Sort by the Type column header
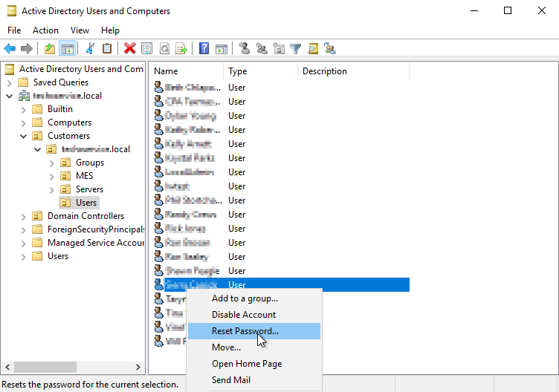The width and height of the screenshot is (559, 392). (x=261, y=71)
